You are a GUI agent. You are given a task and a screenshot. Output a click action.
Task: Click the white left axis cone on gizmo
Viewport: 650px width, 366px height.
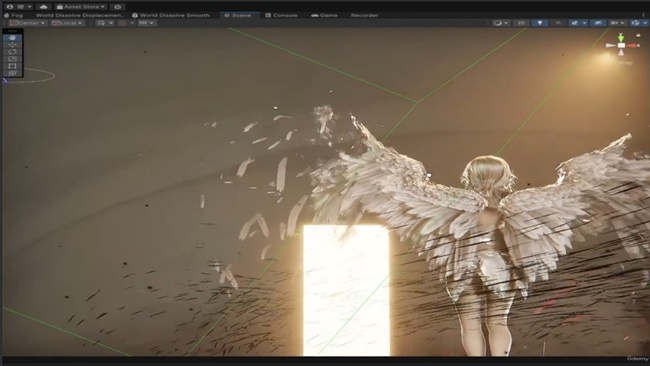click(611, 46)
